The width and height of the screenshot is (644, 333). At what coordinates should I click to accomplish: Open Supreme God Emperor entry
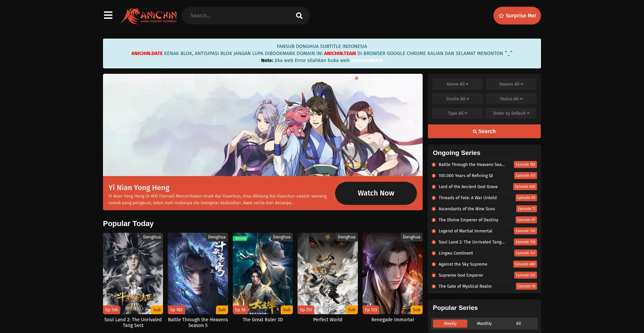click(x=461, y=275)
